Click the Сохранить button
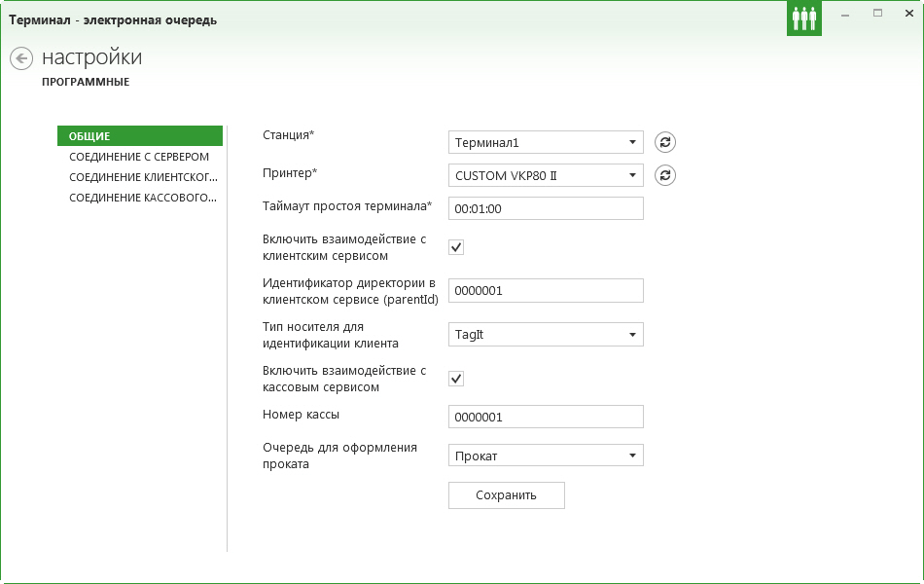Image resolution: width=924 pixels, height=584 pixels. tap(506, 495)
